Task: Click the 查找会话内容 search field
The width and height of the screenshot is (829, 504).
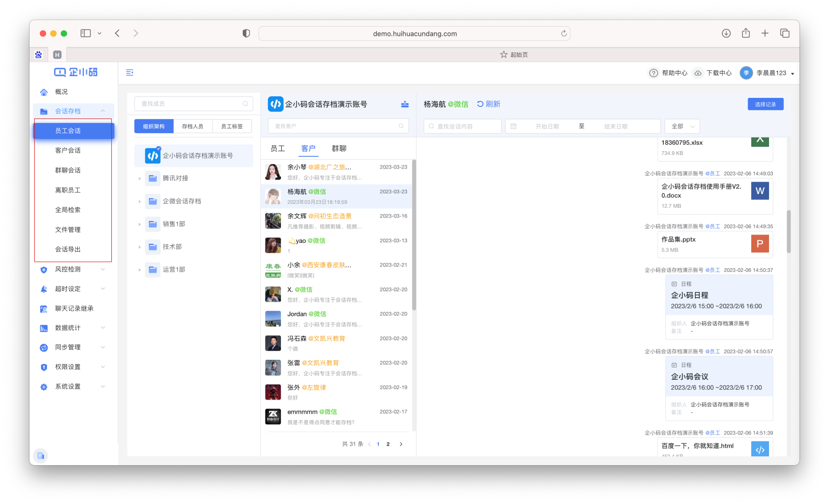Action: pos(463,126)
